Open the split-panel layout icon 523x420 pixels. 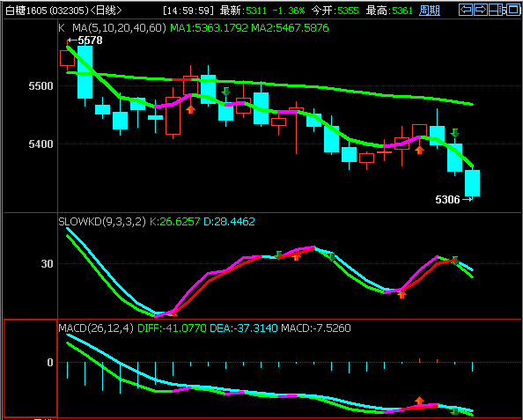click(x=497, y=10)
